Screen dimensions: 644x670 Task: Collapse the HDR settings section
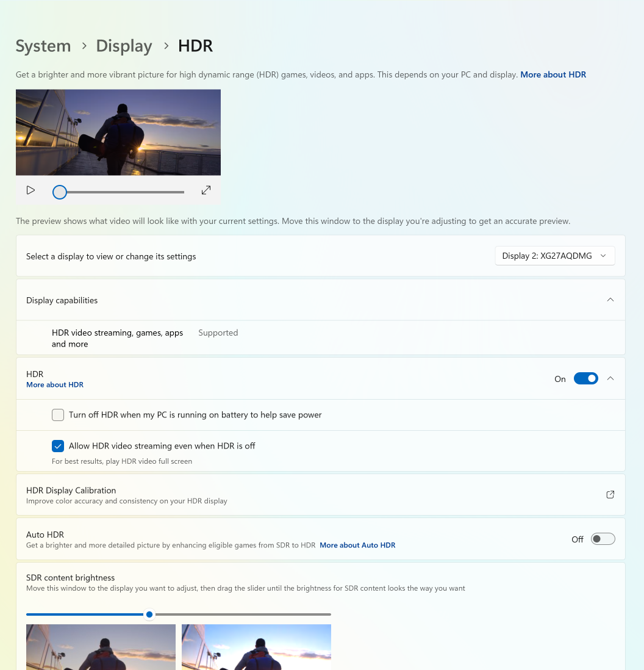[610, 378]
